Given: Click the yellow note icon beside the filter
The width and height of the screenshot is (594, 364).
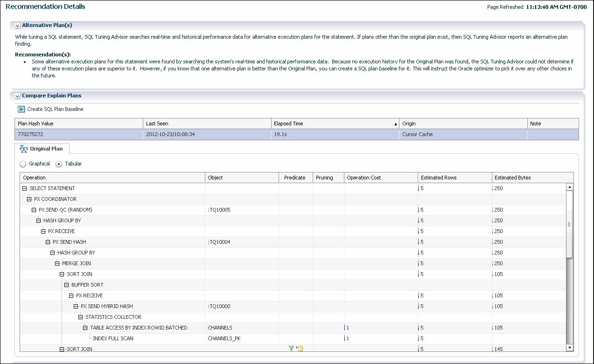Looking at the screenshot, I should point(300,348).
